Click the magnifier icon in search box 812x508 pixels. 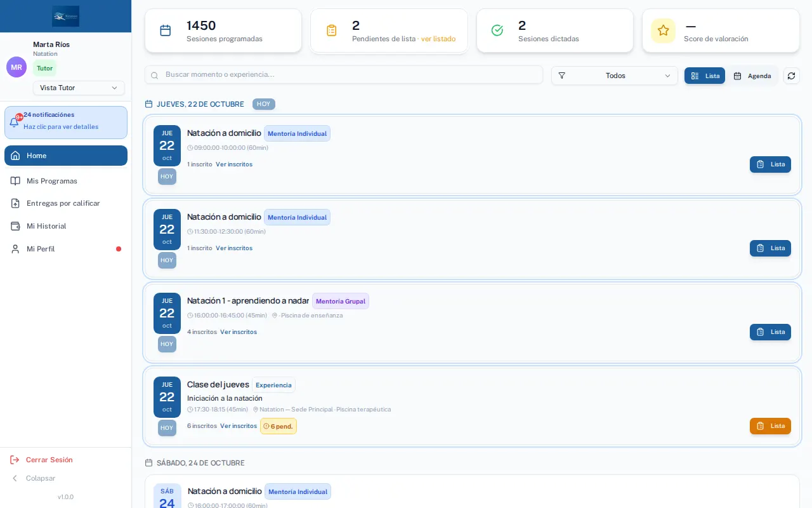click(x=155, y=75)
